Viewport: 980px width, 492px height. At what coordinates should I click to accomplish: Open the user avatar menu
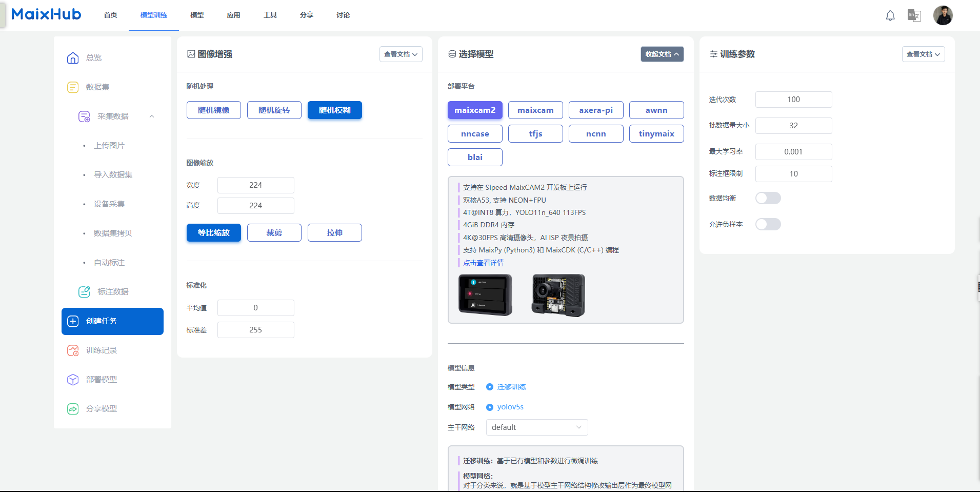(x=943, y=15)
